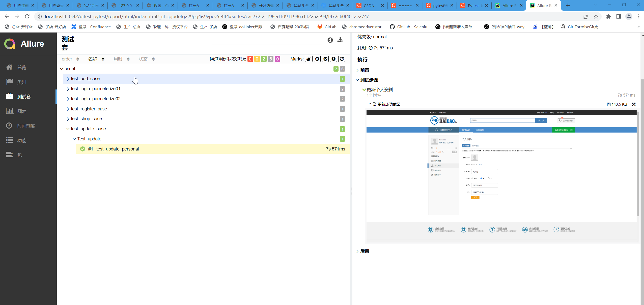Open the 图表 graphs sidebar section
Viewport: 644px width, 305px height.
pyautogui.click(x=22, y=111)
